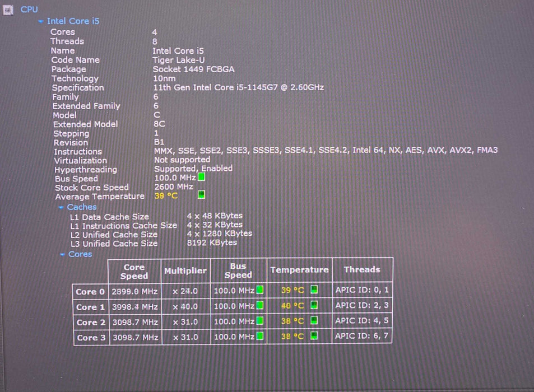This screenshot has height=392, width=534.
Task: Click the 8192 KBytes L3 cache value
Action: 212,242
